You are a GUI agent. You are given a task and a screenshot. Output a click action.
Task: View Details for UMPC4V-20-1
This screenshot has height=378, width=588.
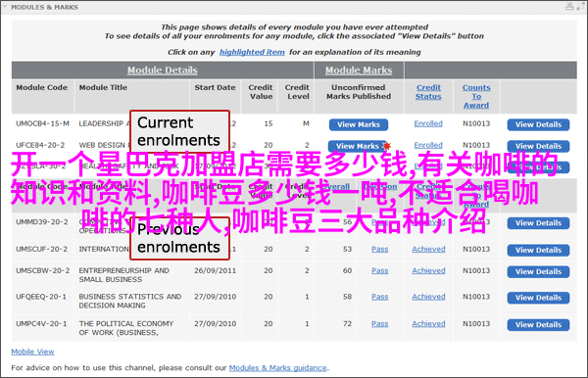click(538, 325)
